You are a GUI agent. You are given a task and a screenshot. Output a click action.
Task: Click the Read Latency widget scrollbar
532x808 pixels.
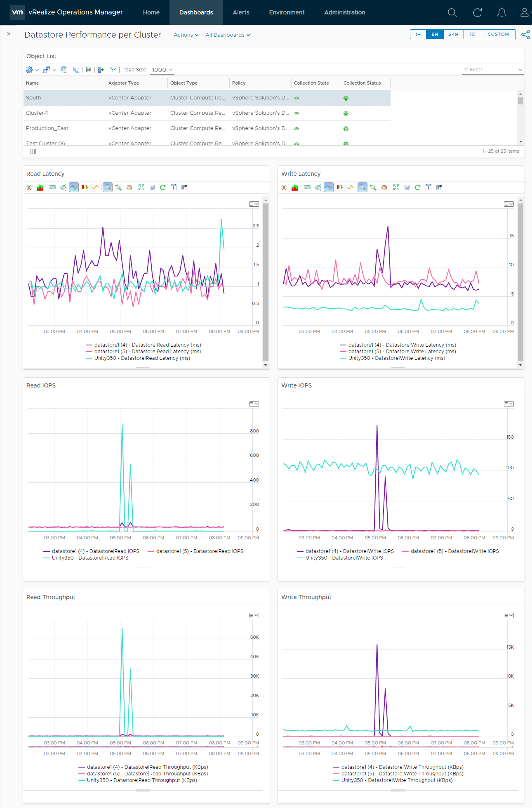pyautogui.click(x=266, y=282)
